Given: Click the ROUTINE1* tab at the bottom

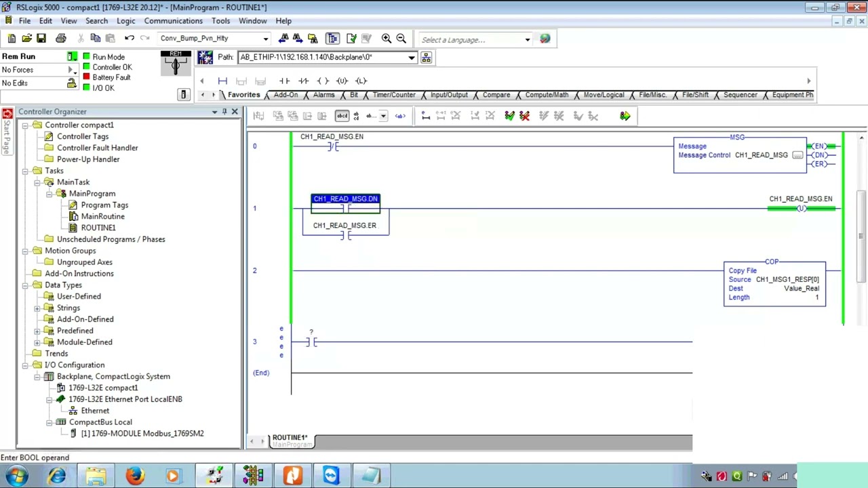Looking at the screenshot, I should pos(290,441).
